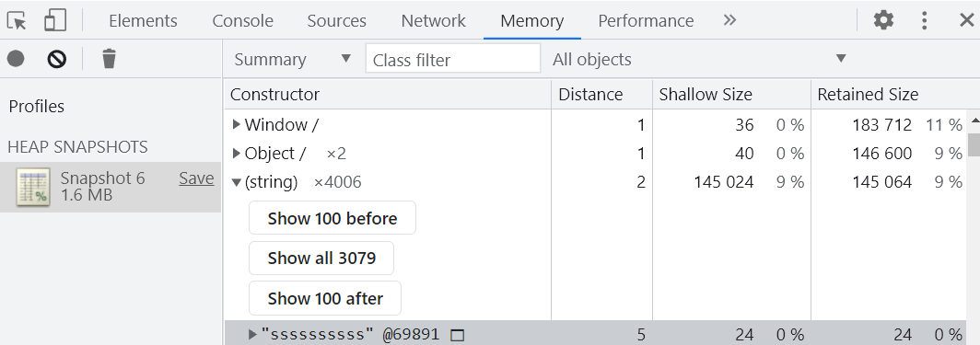The image size is (980, 345).
Task: Open DevTools settings gear
Action: pos(883,20)
